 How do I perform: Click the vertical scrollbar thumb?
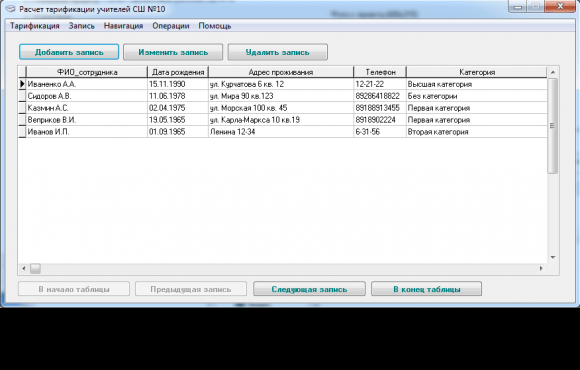coord(553,126)
